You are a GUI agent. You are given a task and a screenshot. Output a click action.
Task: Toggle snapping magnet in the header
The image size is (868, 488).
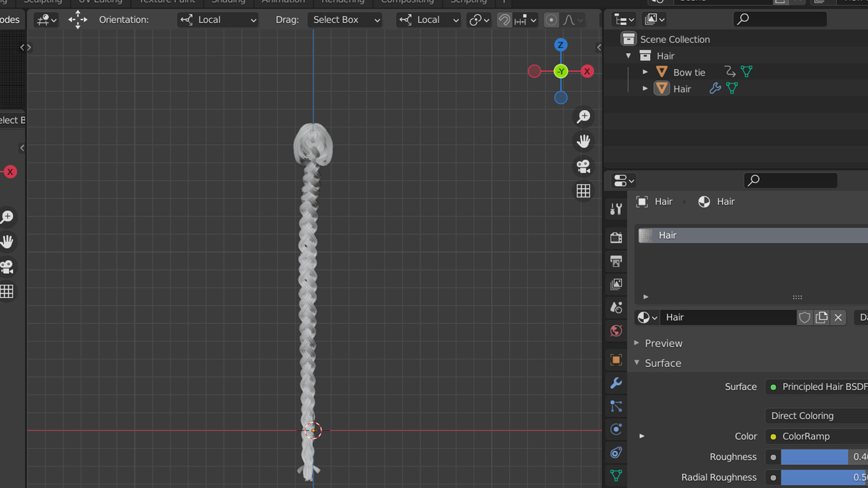tap(503, 20)
